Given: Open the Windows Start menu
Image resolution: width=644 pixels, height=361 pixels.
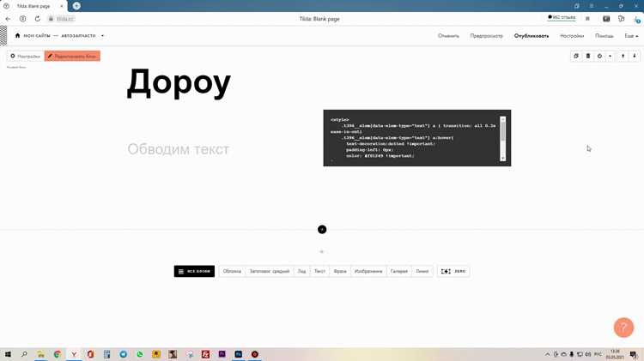Looking at the screenshot, I should [x=8, y=354].
